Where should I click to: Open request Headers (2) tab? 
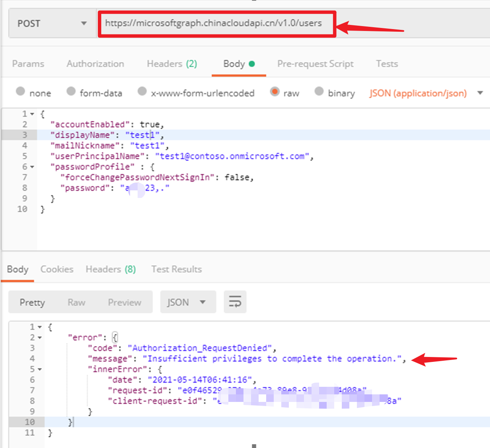pos(172,64)
